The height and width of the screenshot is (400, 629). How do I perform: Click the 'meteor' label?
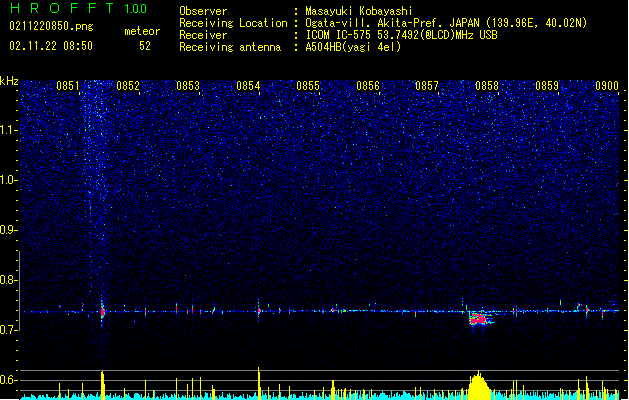click(x=142, y=31)
